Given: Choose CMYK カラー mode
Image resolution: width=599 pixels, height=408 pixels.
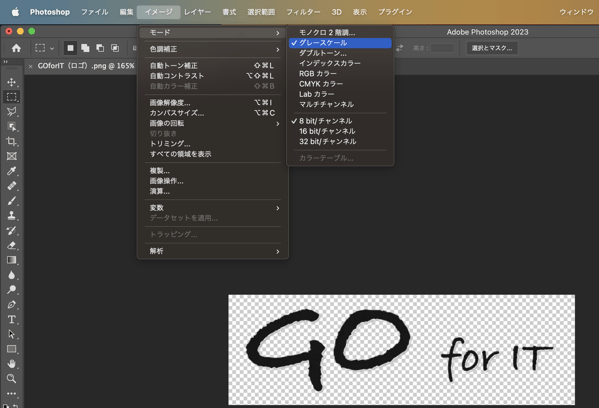Looking at the screenshot, I should click(x=340, y=84).
